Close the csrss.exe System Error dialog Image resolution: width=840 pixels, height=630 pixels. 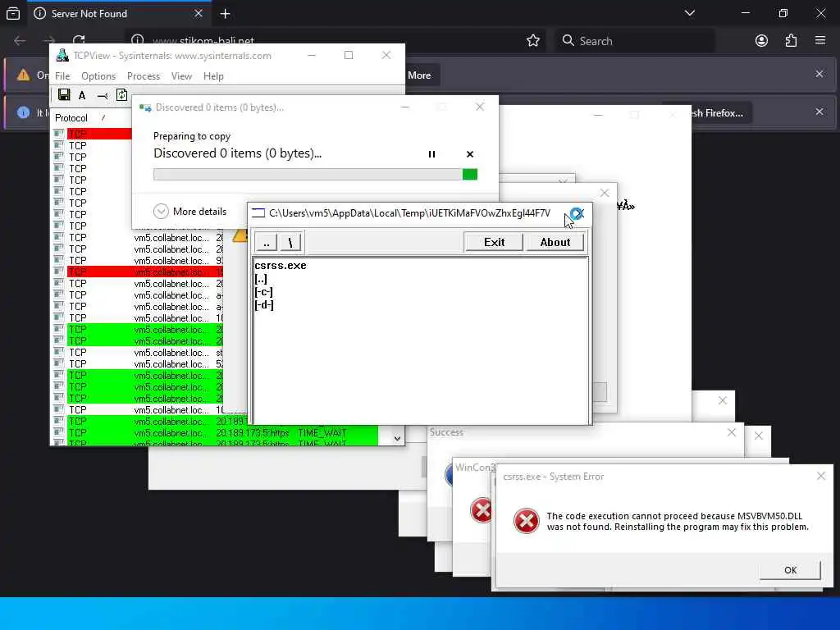coord(820,476)
